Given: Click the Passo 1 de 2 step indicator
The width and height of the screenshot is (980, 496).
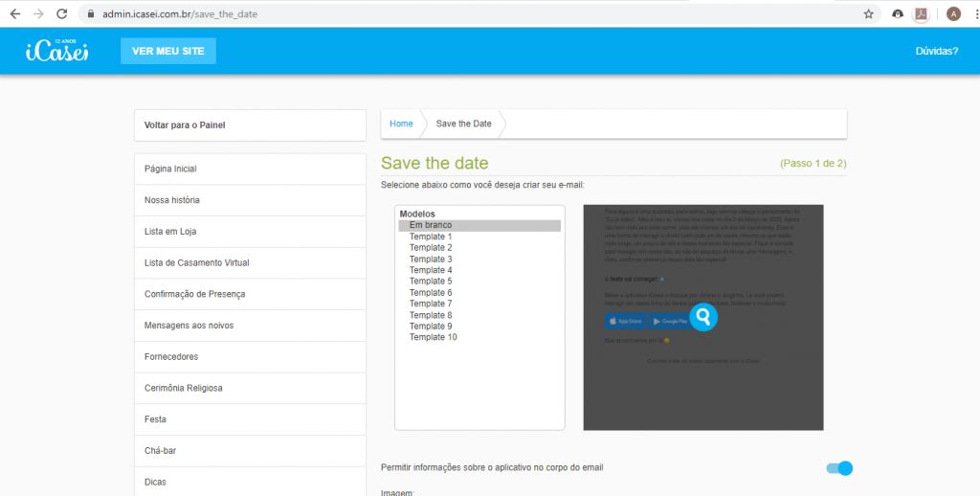Looking at the screenshot, I should tap(813, 163).
